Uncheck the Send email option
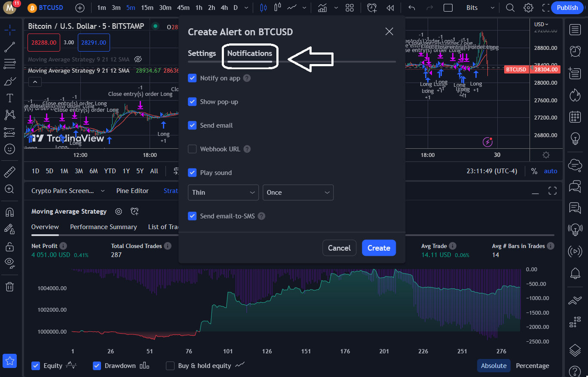 [x=192, y=125]
